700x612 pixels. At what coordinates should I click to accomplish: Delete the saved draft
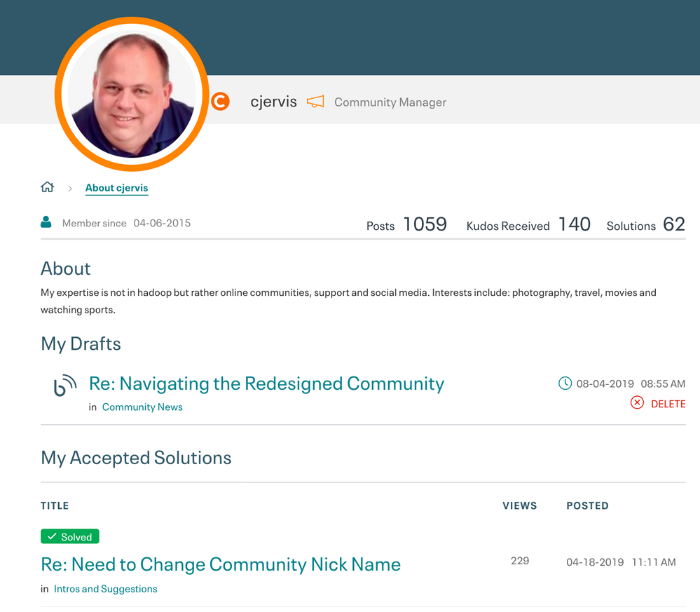pyautogui.click(x=668, y=404)
